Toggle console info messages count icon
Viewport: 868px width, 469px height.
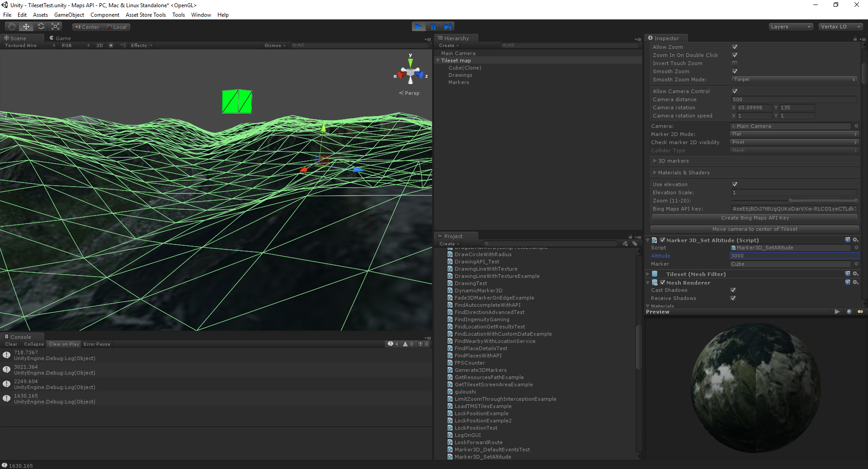click(x=393, y=344)
